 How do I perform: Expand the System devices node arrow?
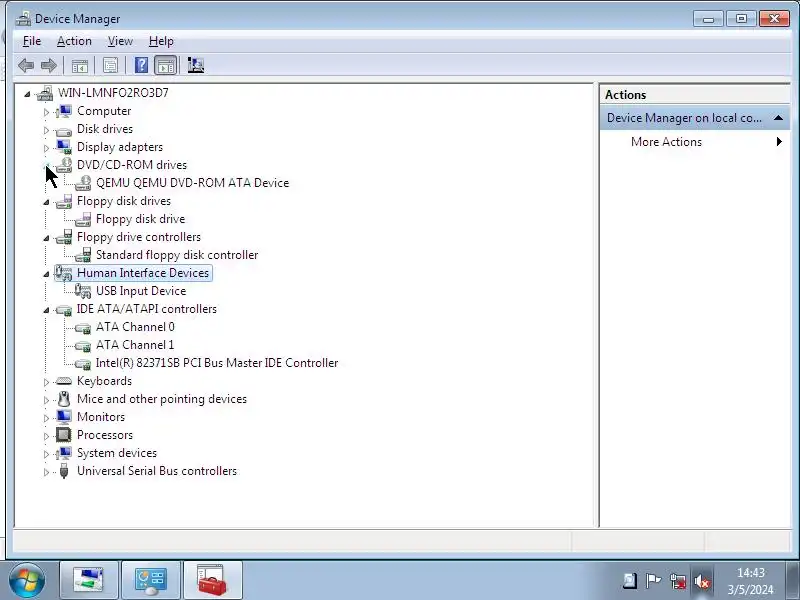(46, 454)
